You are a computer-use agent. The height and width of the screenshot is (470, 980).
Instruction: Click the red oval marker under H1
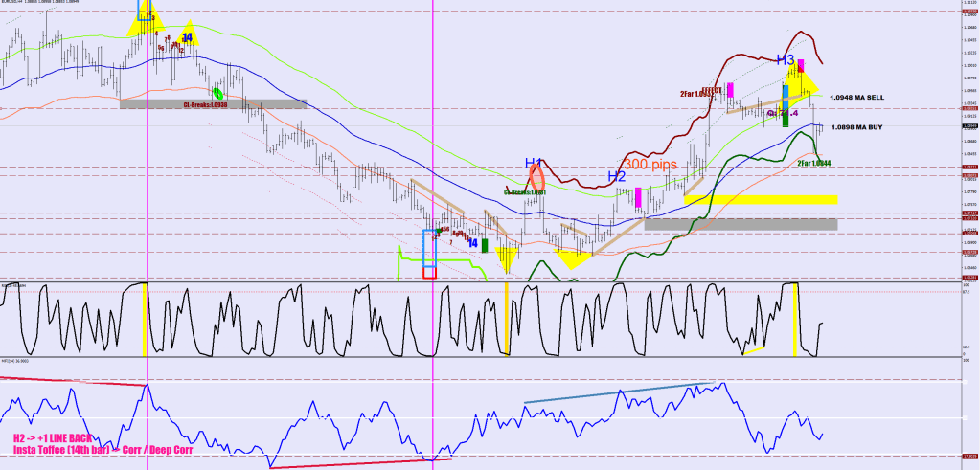536,177
